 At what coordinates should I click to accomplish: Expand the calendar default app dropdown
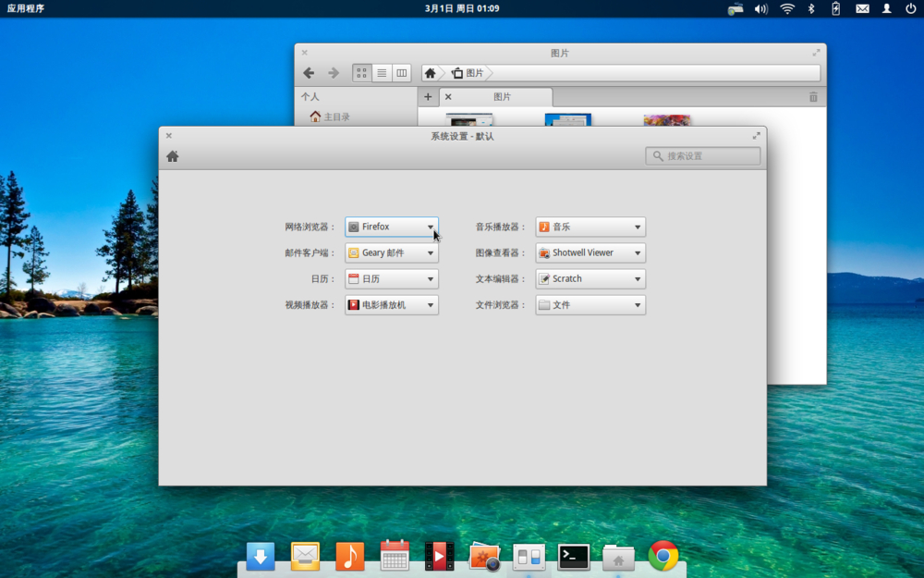pos(392,278)
